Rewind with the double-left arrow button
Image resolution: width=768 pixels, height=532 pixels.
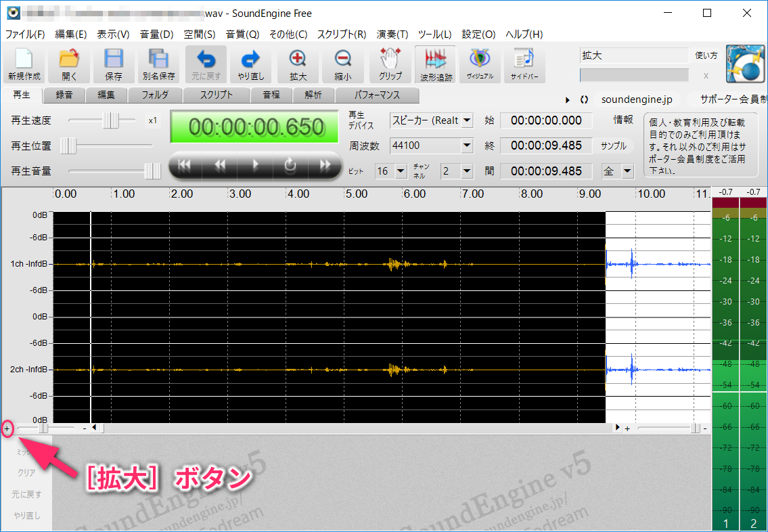(x=220, y=166)
